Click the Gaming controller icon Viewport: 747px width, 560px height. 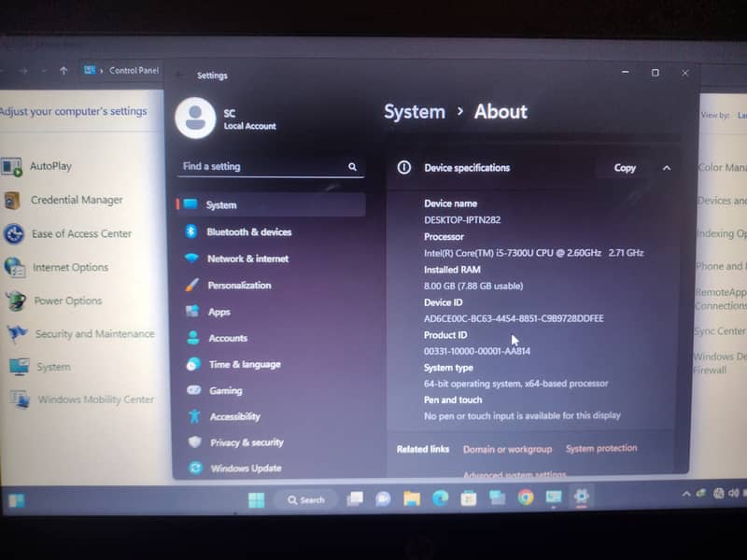click(x=193, y=390)
